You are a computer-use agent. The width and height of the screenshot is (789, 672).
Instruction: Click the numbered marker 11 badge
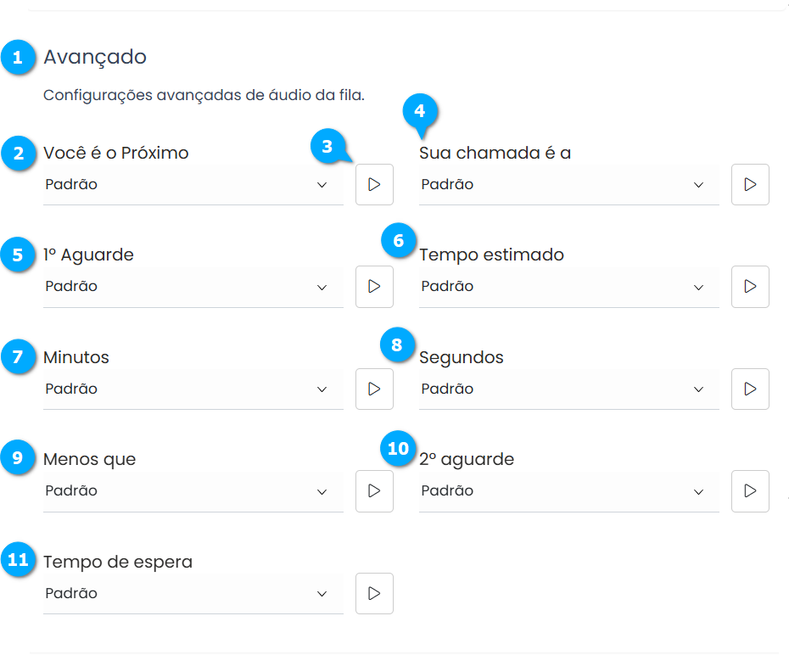coord(18,561)
